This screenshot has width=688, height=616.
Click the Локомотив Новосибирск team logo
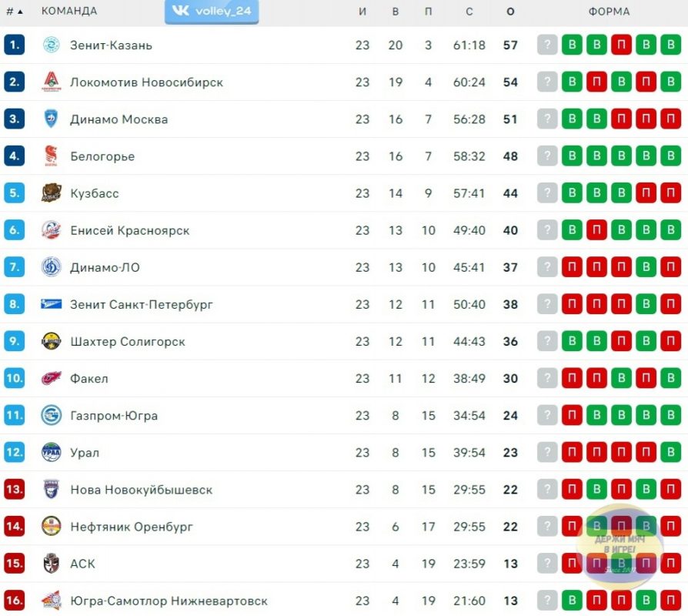[51, 82]
